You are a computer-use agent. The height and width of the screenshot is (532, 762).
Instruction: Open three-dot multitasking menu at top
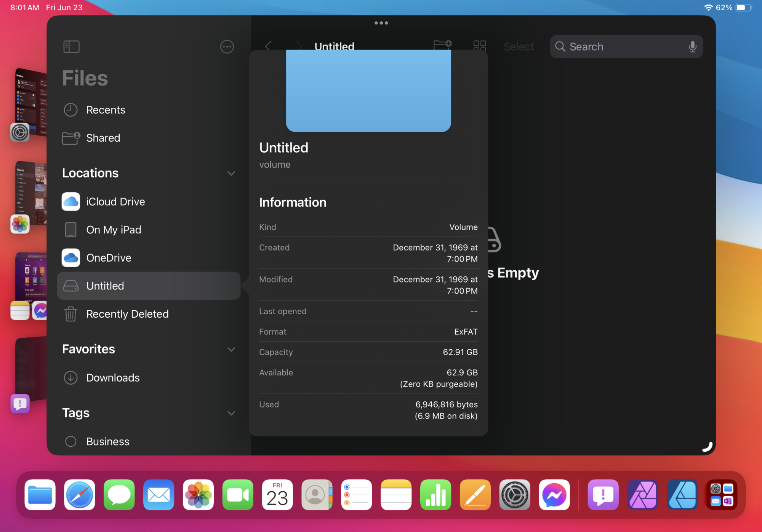[x=381, y=23]
